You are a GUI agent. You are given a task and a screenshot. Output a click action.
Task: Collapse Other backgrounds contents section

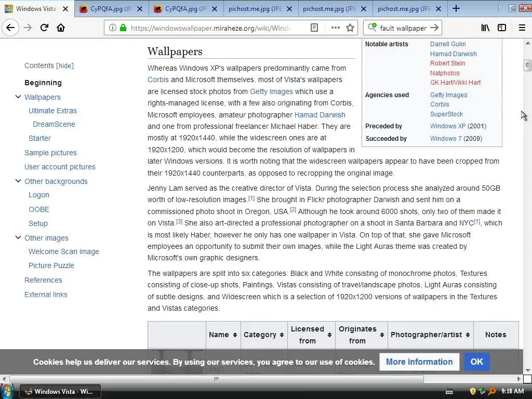tap(18, 181)
